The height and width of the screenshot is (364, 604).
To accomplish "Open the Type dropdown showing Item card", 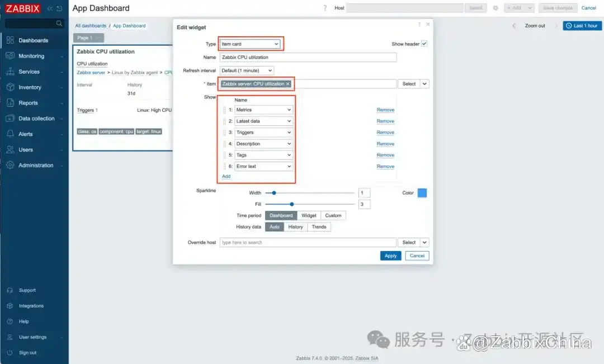I will coord(250,44).
